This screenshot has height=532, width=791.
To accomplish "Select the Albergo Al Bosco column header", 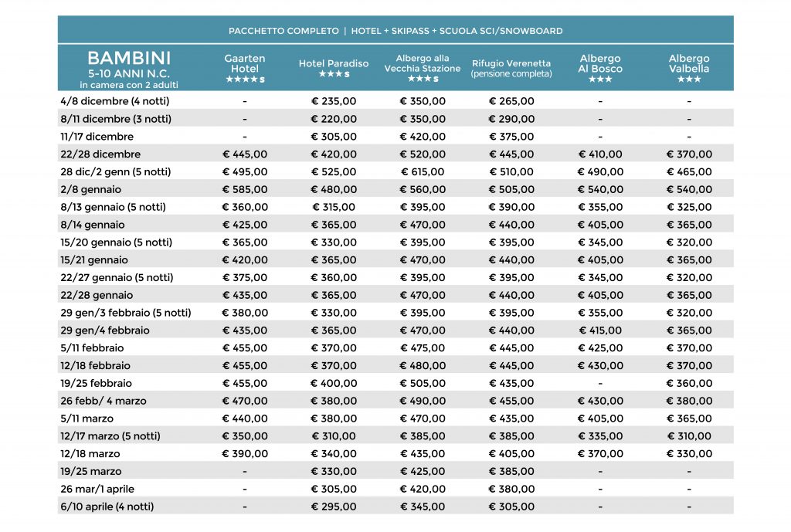I will 600,68.
